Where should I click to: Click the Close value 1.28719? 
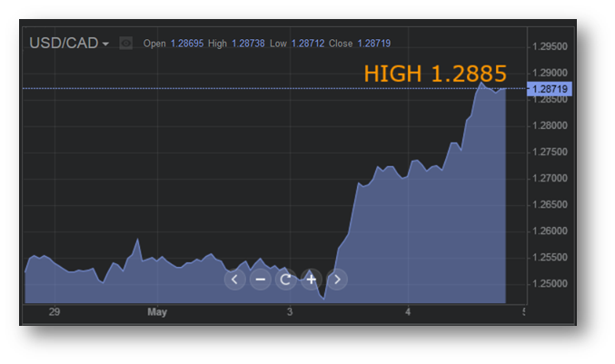point(372,44)
